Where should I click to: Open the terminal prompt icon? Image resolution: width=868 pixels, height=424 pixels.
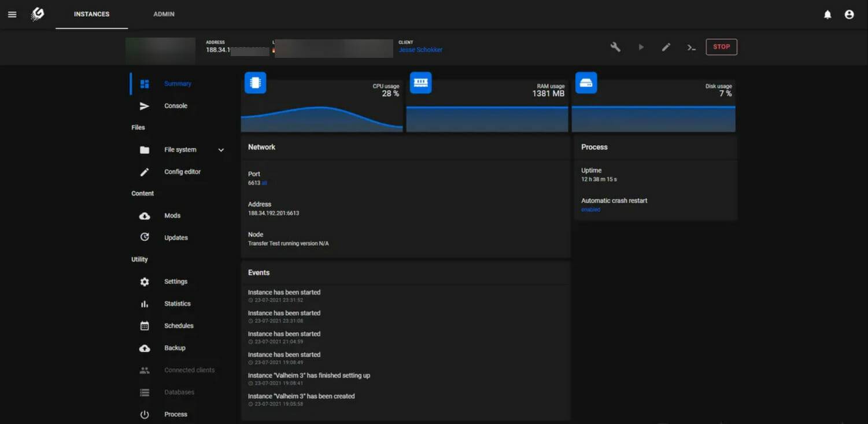(x=691, y=47)
